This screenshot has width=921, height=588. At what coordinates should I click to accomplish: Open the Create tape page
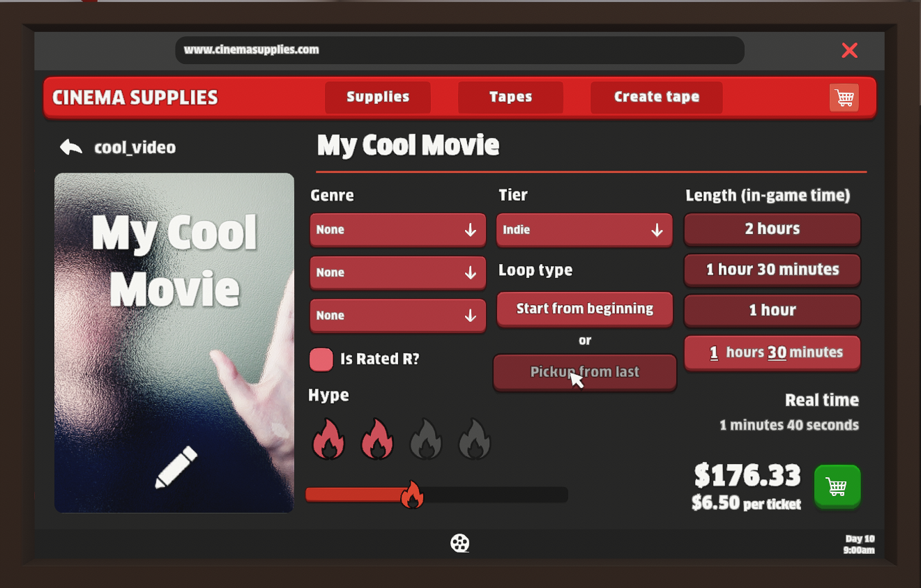point(655,97)
